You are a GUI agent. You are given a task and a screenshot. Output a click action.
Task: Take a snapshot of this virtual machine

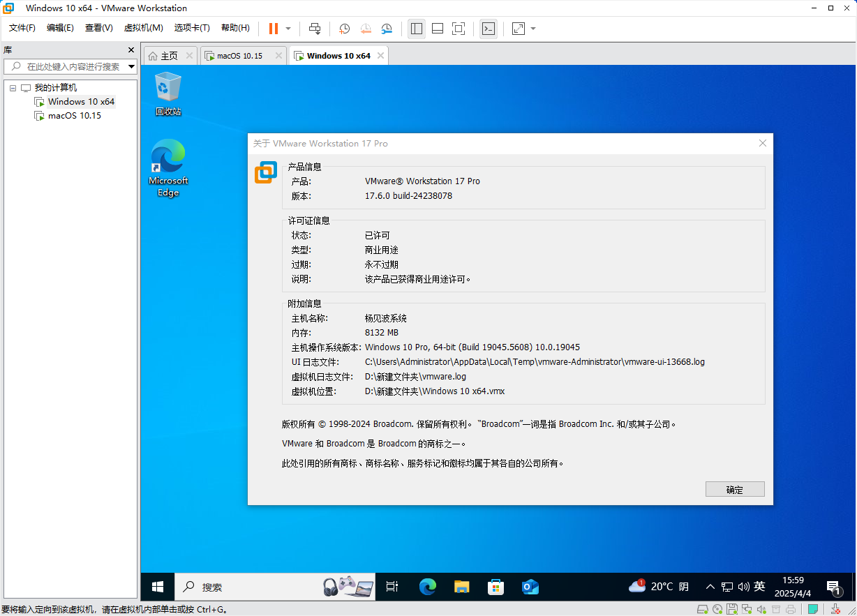pyautogui.click(x=344, y=29)
